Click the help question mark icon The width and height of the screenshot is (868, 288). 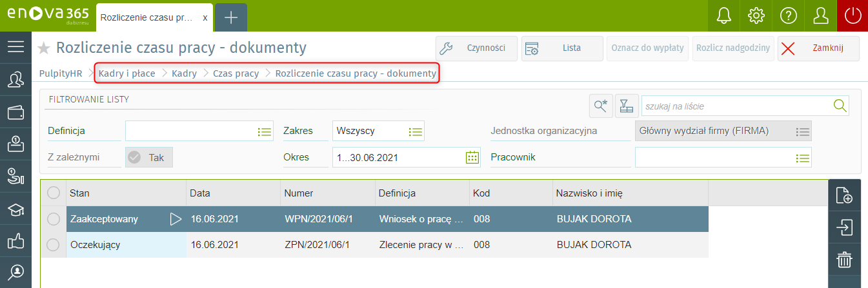pos(788,15)
